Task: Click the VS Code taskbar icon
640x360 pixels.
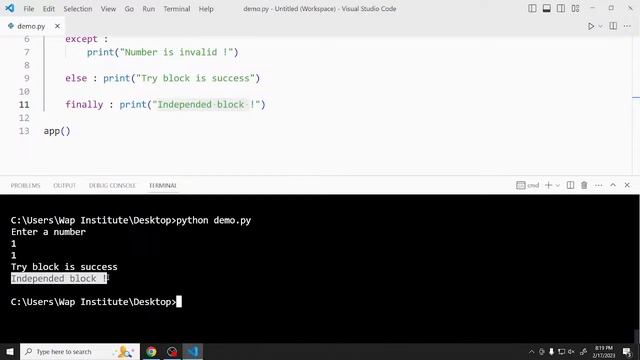Action: point(193,351)
